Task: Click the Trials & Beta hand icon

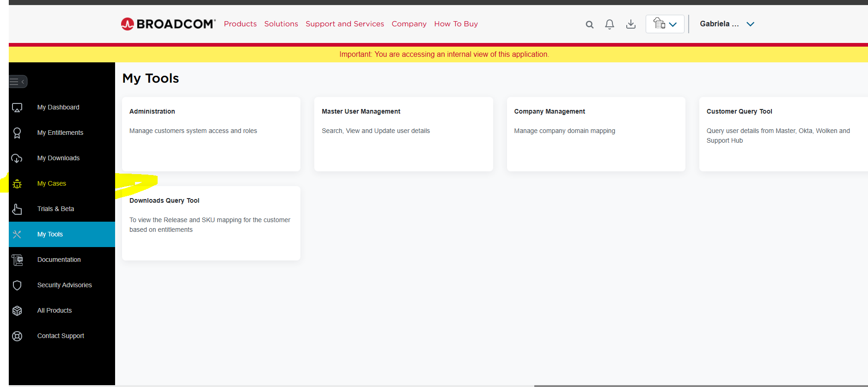Action: [x=17, y=209]
